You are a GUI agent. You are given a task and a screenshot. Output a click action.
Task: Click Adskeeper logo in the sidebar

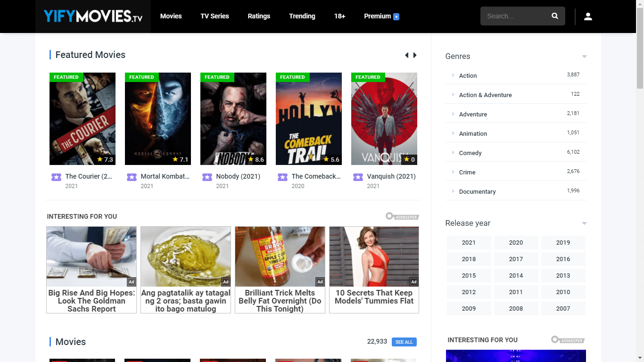[568, 340]
